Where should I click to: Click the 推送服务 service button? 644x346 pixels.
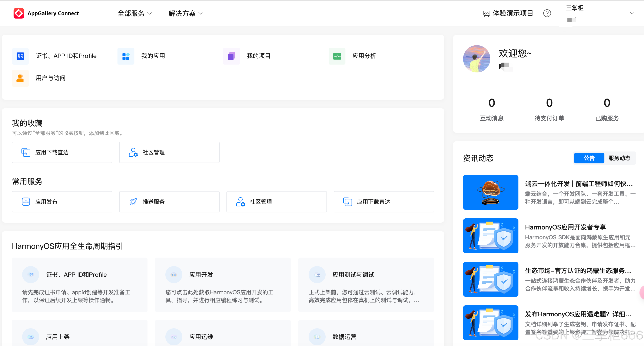169,202
